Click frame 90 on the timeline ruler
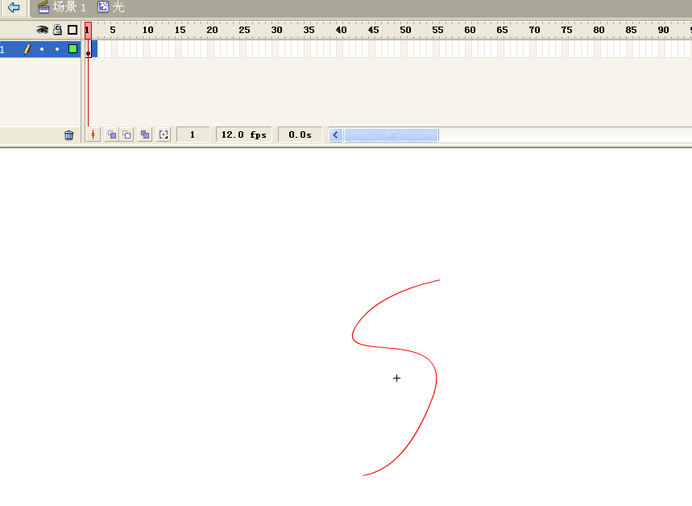This screenshot has width=692, height=506. point(663,30)
